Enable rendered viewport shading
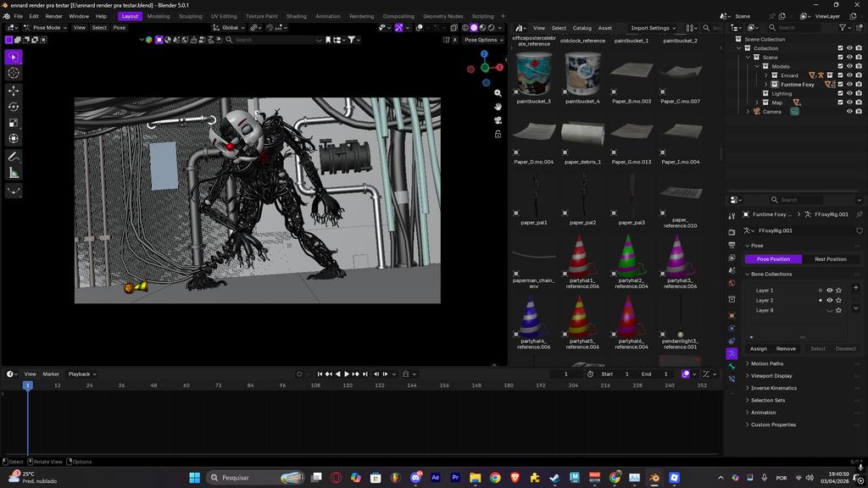This screenshot has height=488, width=868. (491, 28)
